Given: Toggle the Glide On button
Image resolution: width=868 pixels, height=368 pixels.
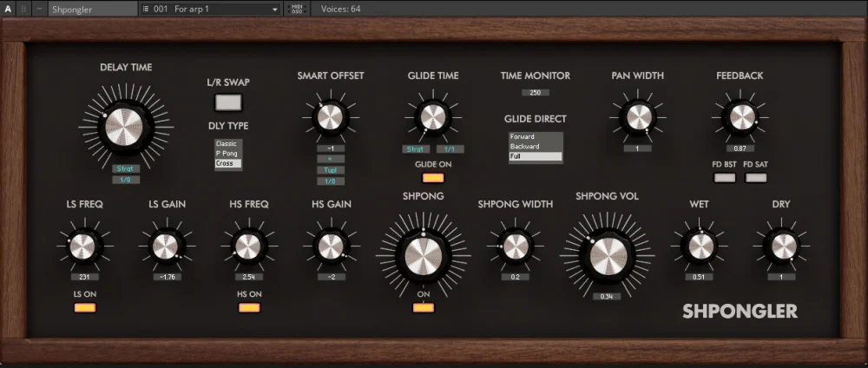Looking at the screenshot, I should pyautogui.click(x=433, y=178).
